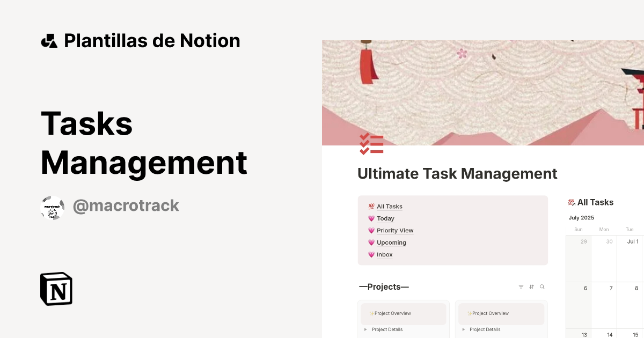Expand Project Details in the left project card
The height and width of the screenshot is (338, 644).
tap(365, 329)
